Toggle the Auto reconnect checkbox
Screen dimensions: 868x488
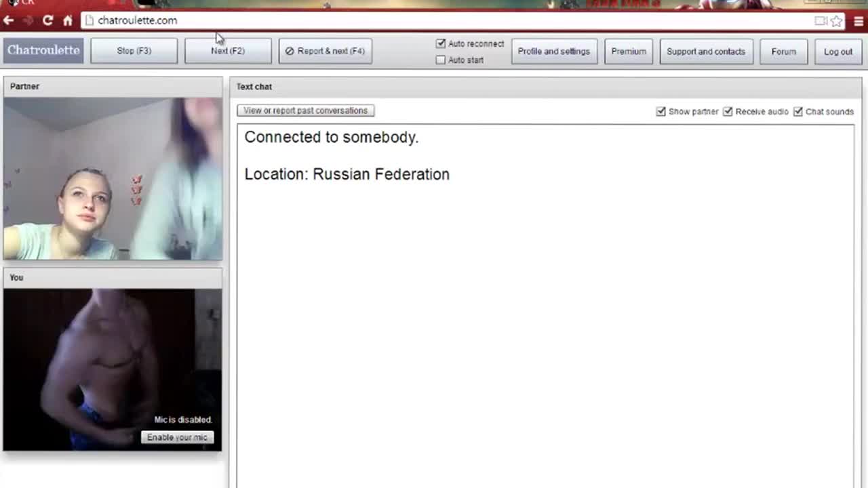click(x=441, y=43)
